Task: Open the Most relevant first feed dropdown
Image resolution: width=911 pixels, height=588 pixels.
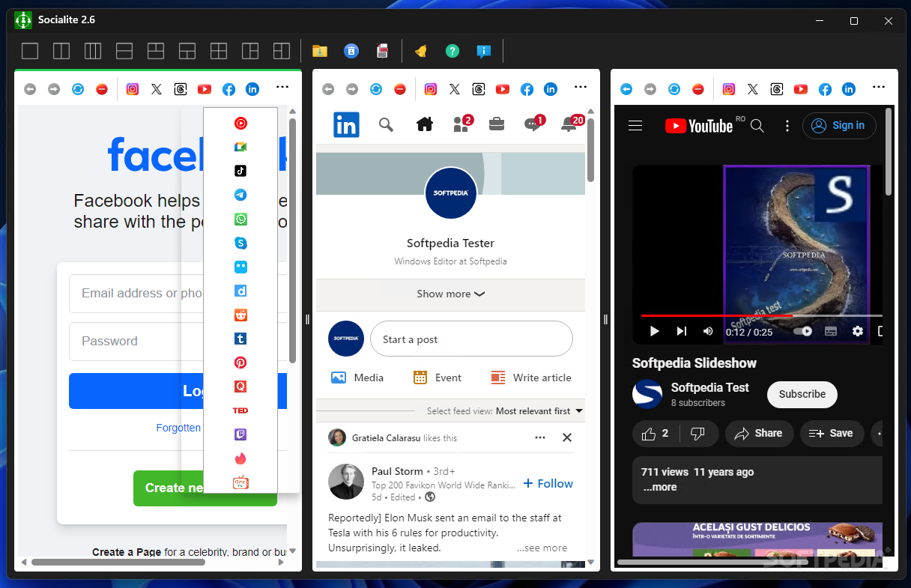Action: [x=539, y=411]
